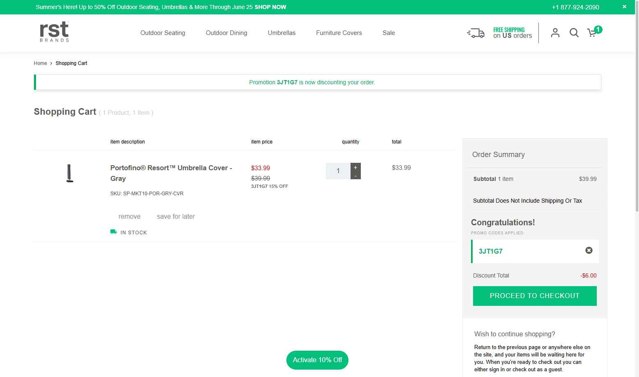Click the 'Wish to continue shopping?' heading

514,334
